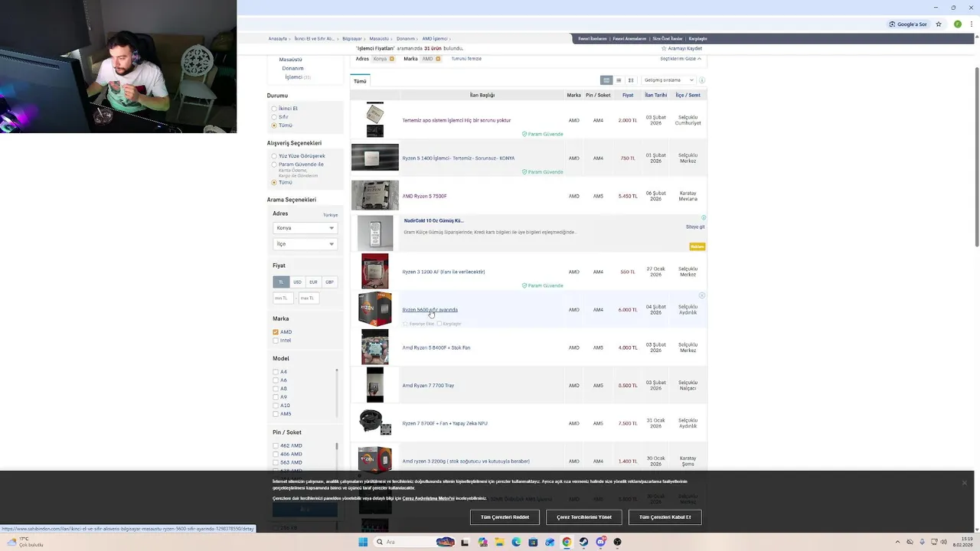This screenshot has width=980, height=551.
Task: Open File Explorer from taskbar
Action: point(499,542)
